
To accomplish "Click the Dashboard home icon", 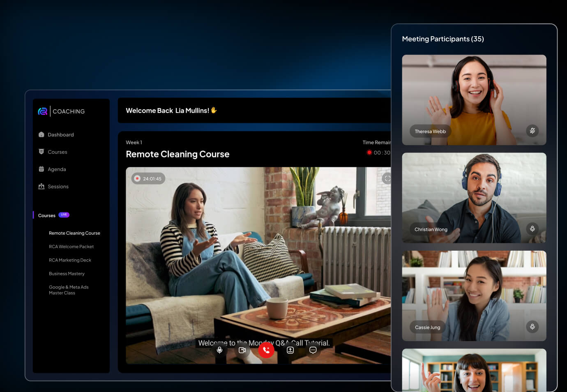I will [41, 135].
